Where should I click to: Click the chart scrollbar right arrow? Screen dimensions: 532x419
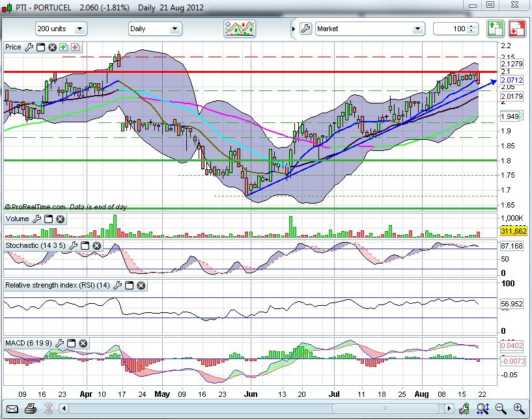point(449,409)
